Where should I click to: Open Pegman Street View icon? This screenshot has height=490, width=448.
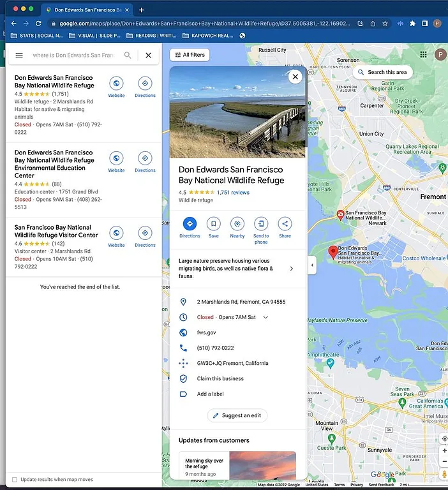(x=444, y=474)
